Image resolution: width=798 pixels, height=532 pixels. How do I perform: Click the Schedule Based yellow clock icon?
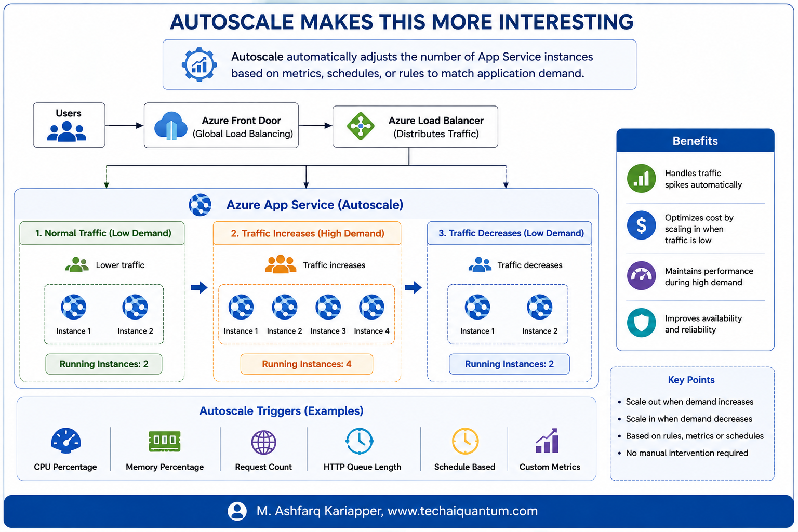point(465,441)
